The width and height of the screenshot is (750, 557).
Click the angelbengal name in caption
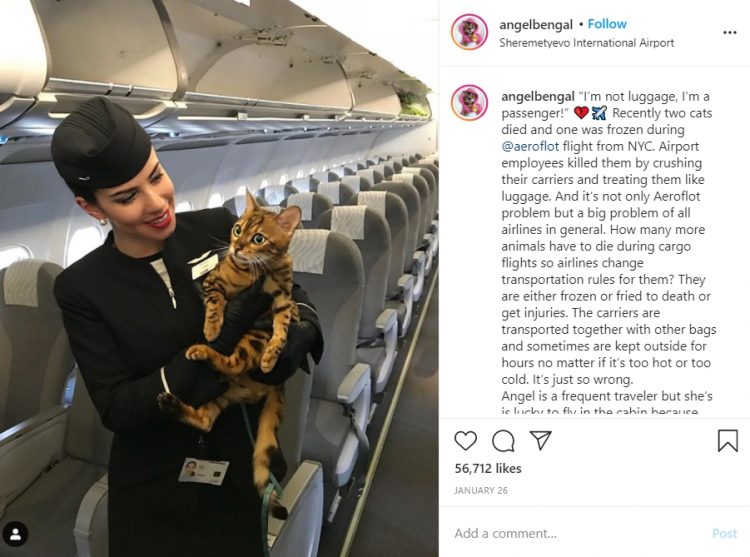point(538,97)
